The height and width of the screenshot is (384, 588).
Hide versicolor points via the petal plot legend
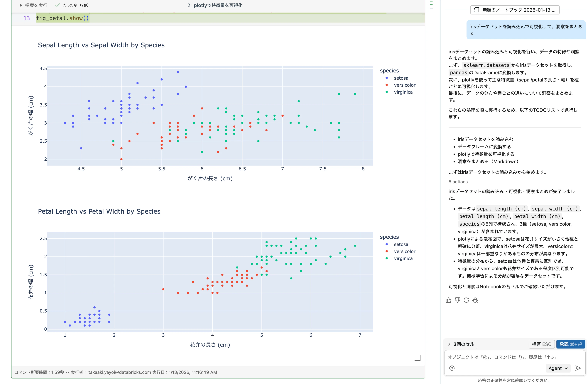point(405,251)
